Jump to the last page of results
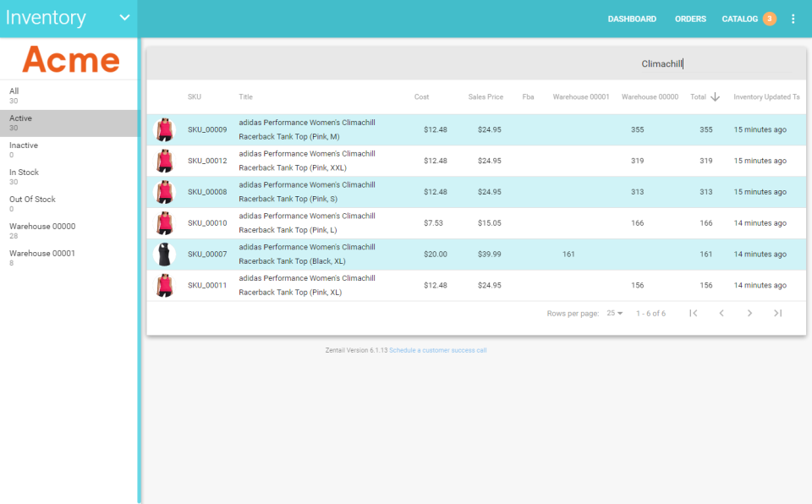The height and width of the screenshot is (504, 812). click(777, 313)
